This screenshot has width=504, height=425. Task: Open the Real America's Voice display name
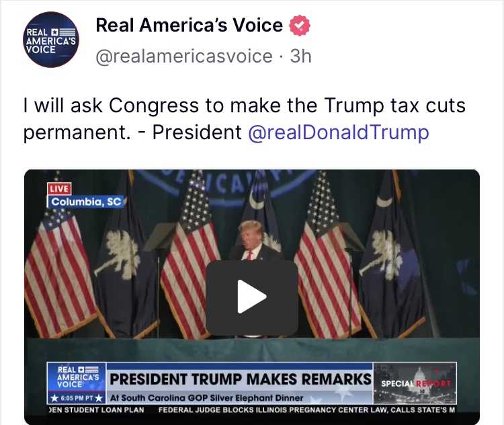(x=189, y=25)
